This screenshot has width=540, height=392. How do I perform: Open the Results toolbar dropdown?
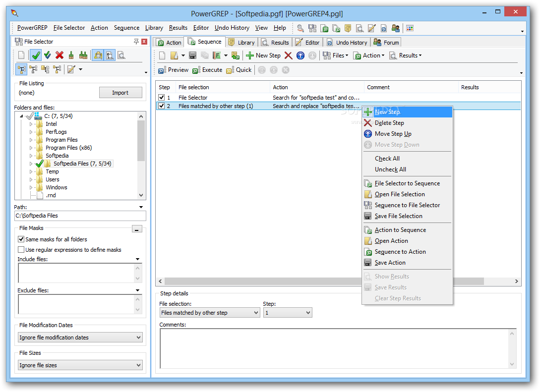click(x=405, y=56)
